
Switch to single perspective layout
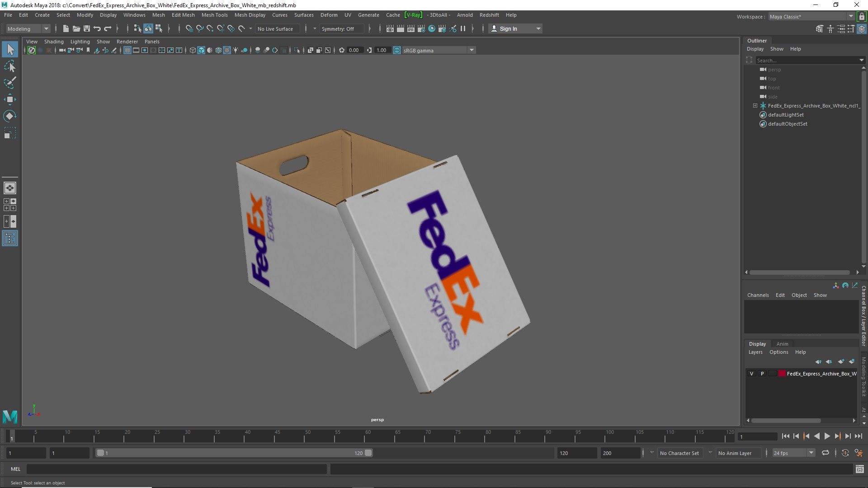[10, 188]
